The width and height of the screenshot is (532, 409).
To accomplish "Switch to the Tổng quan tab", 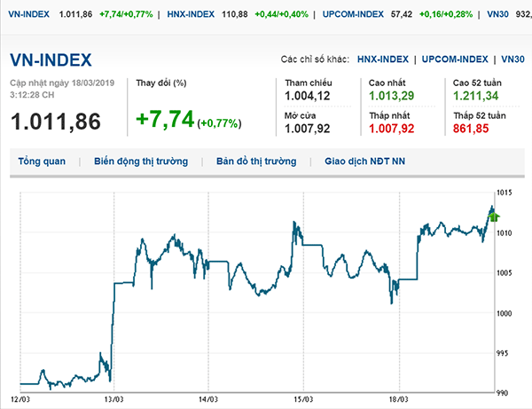I will tap(42, 161).
